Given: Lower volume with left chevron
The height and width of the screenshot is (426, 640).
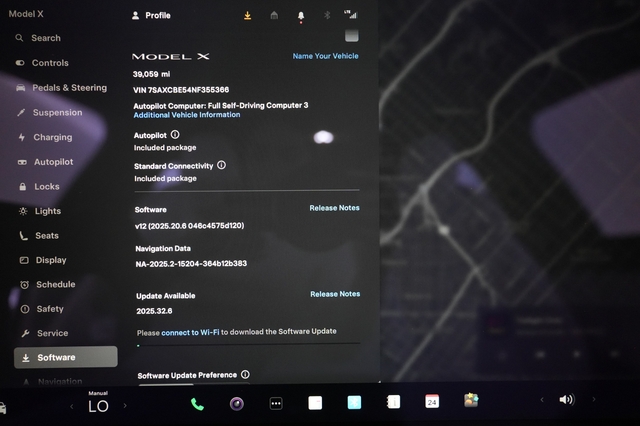Looking at the screenshot, I should pyautogui.click(x=542, y=400).
